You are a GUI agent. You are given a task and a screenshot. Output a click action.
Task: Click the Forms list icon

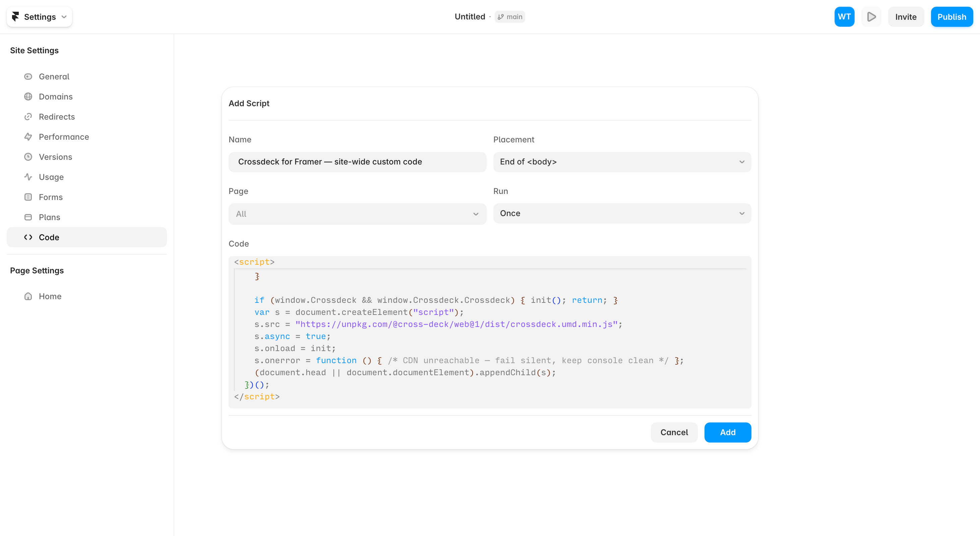(28, 197)
